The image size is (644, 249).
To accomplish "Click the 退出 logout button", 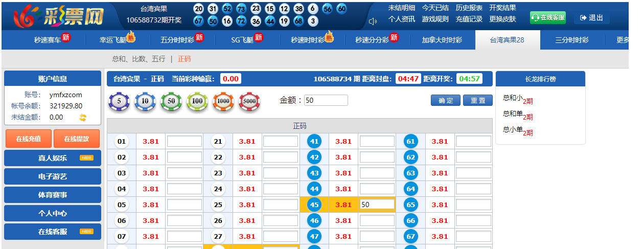I will (591, 18).
